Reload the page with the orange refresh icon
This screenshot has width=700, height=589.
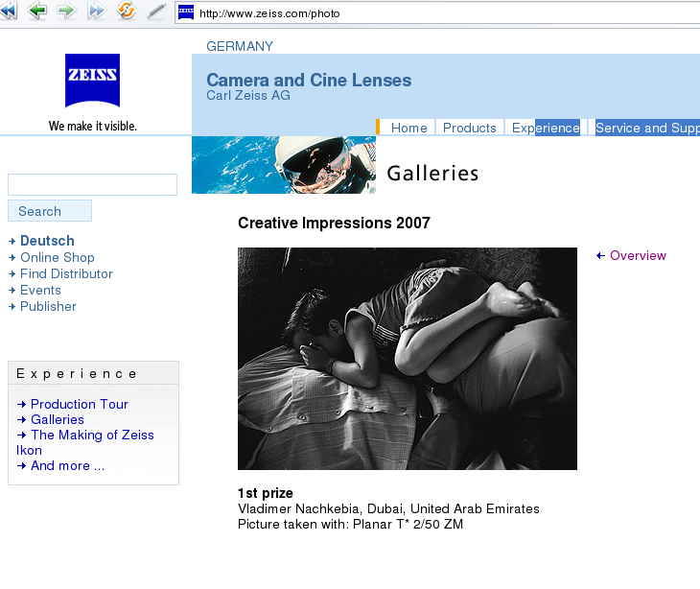(x=127, y=11)
